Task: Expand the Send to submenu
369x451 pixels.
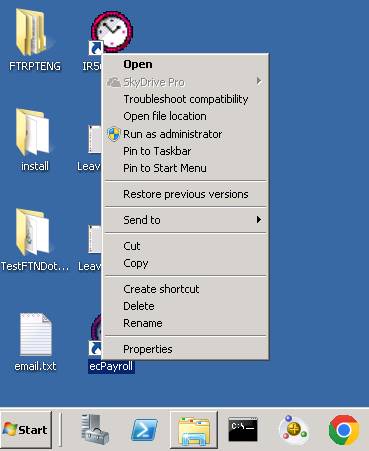Action: [x=185, y=220]
